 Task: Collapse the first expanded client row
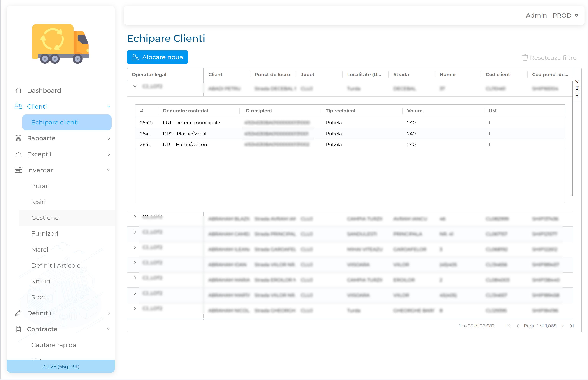(135, 86)
